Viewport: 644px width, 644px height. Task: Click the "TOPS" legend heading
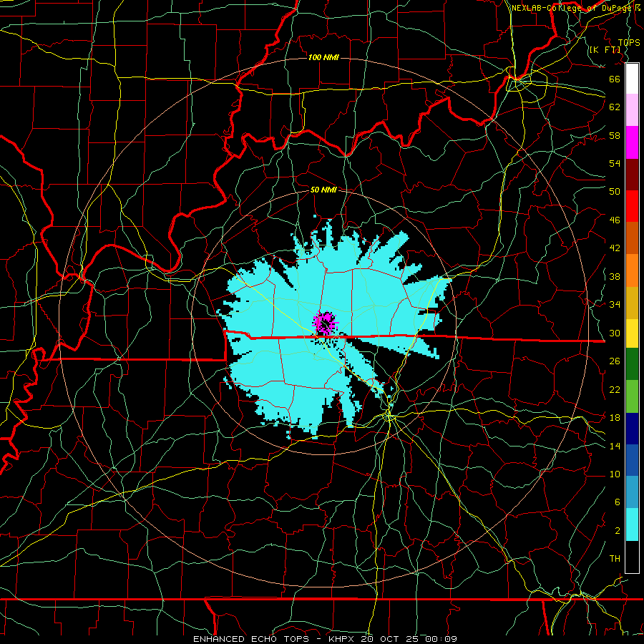coord(629,43)
